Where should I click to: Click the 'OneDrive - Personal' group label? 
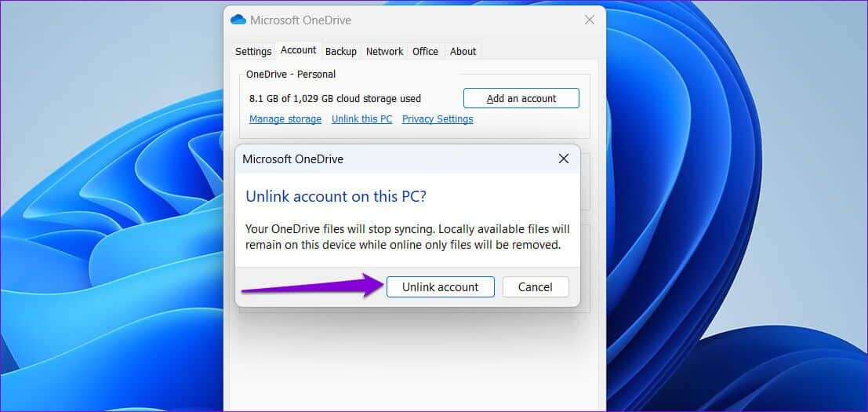291,75
